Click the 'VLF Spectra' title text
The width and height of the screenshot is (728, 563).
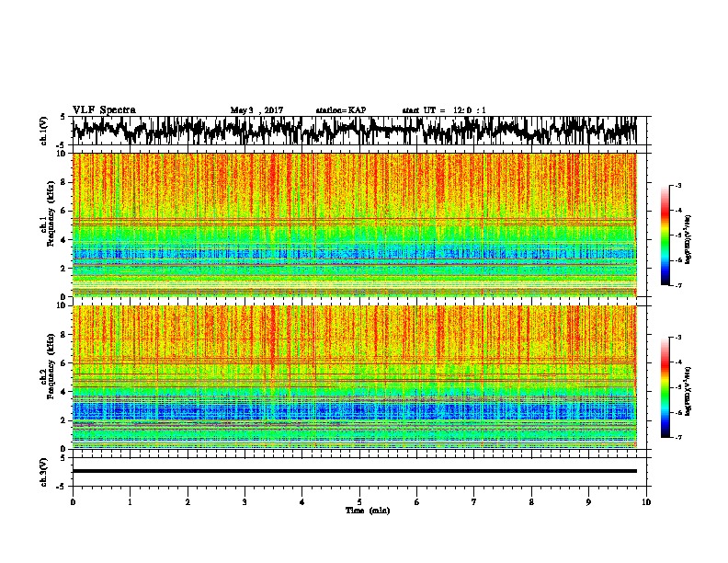104,109
